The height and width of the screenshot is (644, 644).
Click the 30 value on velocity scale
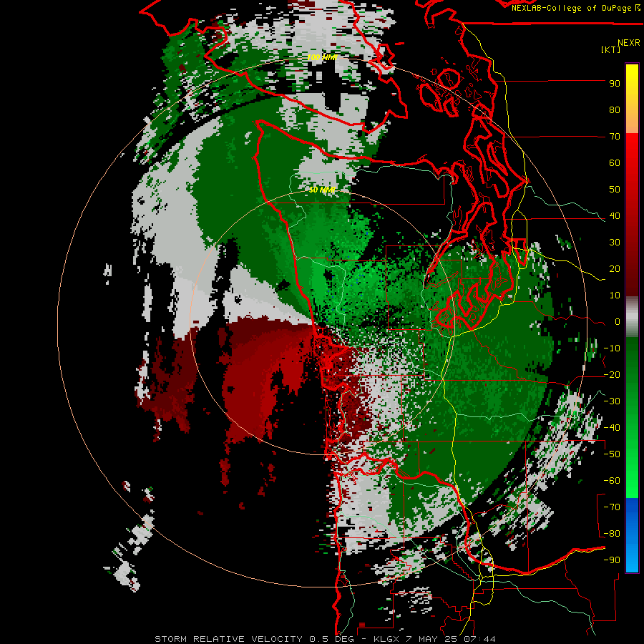point(615,243)
